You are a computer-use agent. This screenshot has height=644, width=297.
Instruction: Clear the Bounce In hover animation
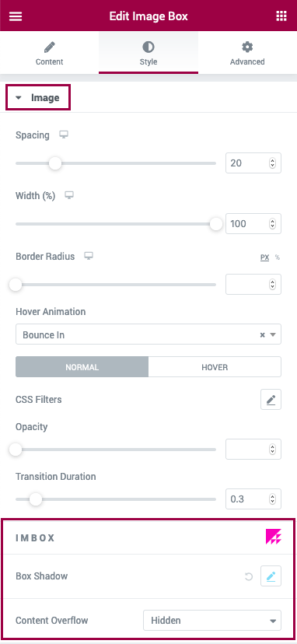pos(262,334)
